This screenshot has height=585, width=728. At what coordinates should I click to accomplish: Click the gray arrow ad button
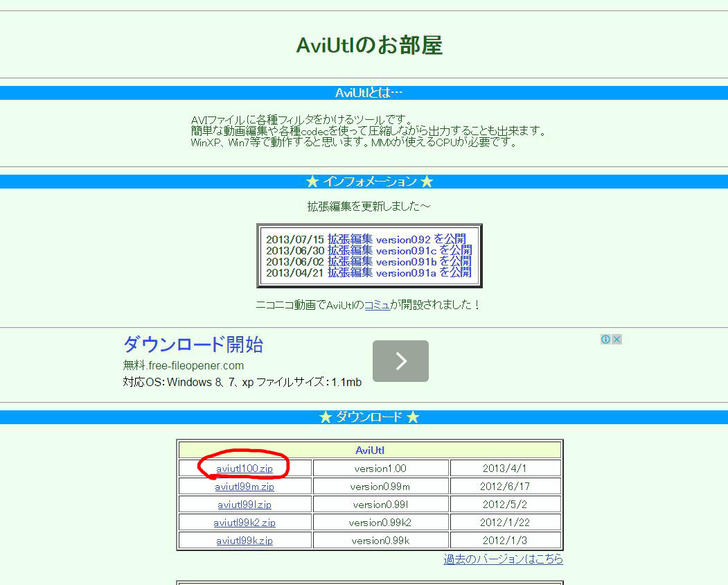pyautogui.click(x=400, y=361)
